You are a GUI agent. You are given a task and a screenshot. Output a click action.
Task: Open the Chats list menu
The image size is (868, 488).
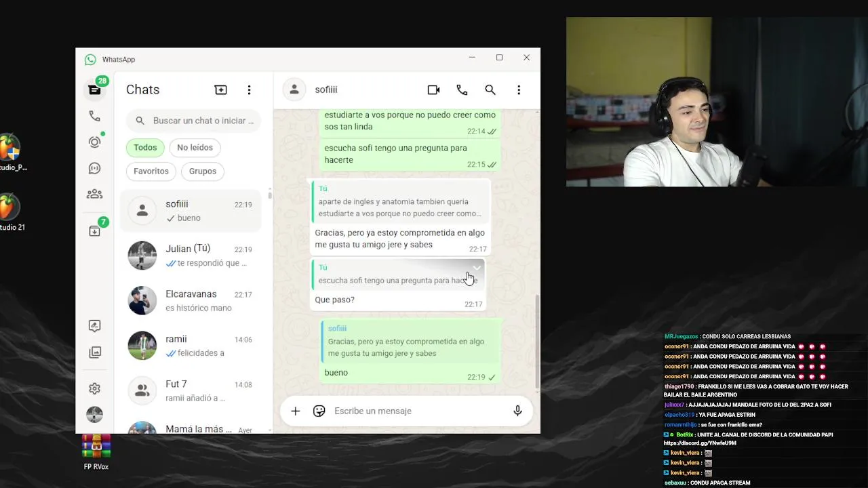point(249,89)
